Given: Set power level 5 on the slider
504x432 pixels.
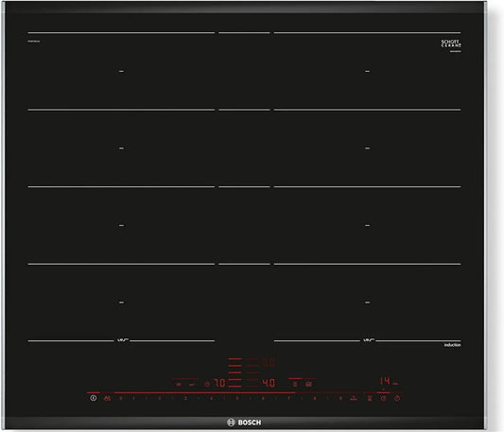Looking at the screenshot, I should point(237,399).
